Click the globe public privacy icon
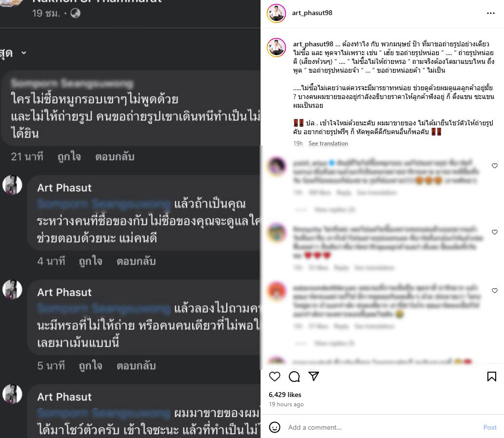The width and height of the screenshot is (504, 438). click(x=76, y=13)
